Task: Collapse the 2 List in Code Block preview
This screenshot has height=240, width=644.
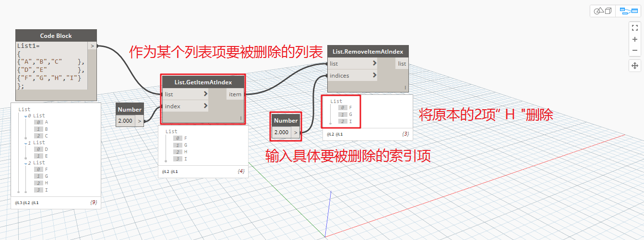Action: click(26, 163)
